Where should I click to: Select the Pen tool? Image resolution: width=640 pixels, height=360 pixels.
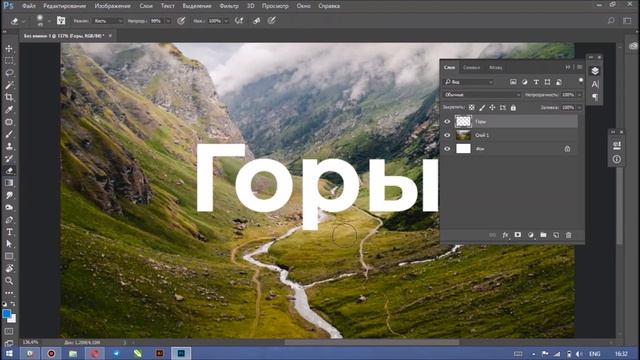click(x=9, y=220)
